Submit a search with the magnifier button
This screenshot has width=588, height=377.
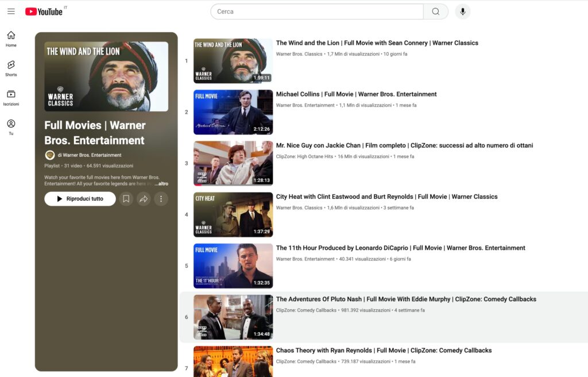coord(435,11)
